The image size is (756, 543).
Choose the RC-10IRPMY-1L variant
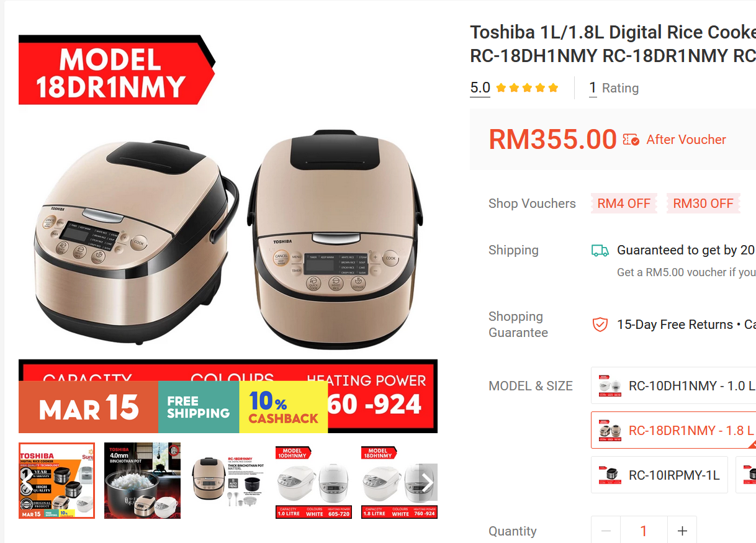(659, 475)
